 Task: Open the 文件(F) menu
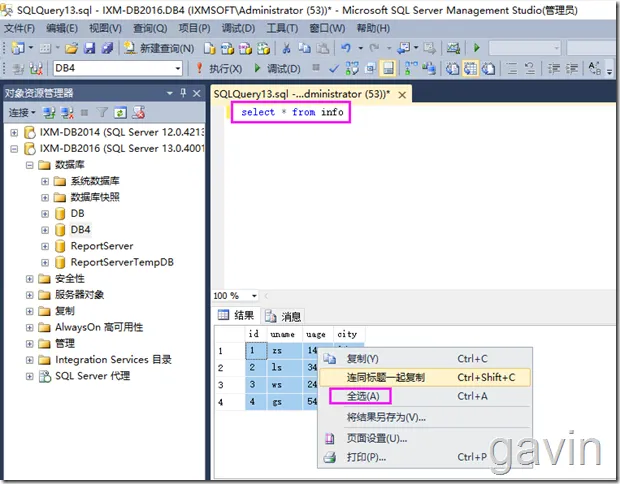pos(19,28)
